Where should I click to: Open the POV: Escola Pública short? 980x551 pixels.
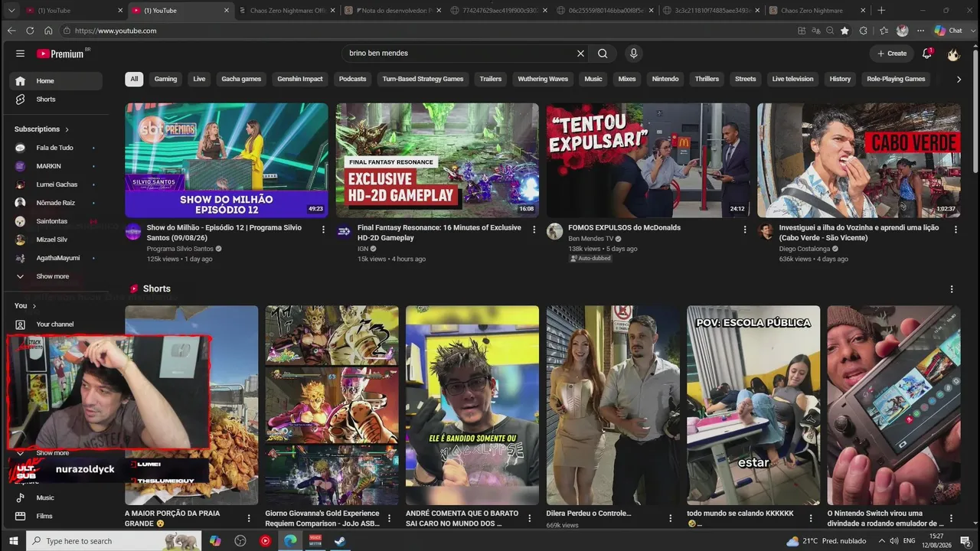pyautogui.click(x=753, y=406)
